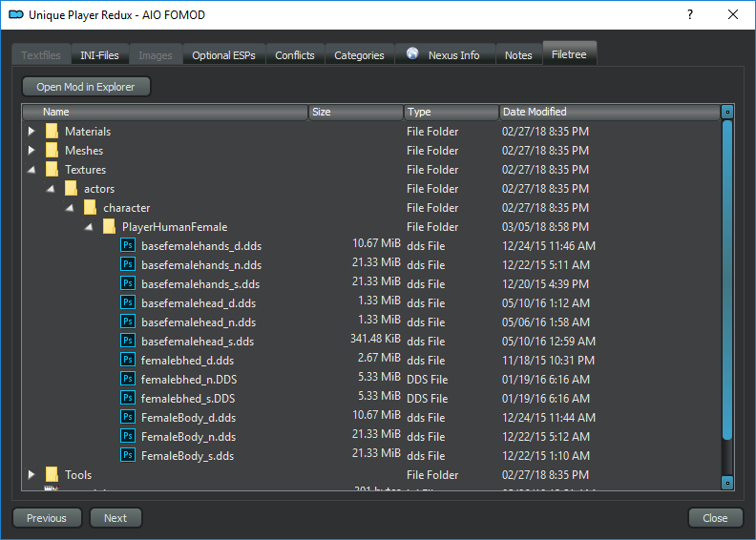
Task: Click the Mod Organizer title bar icon
Action: (x=16, y=15)
